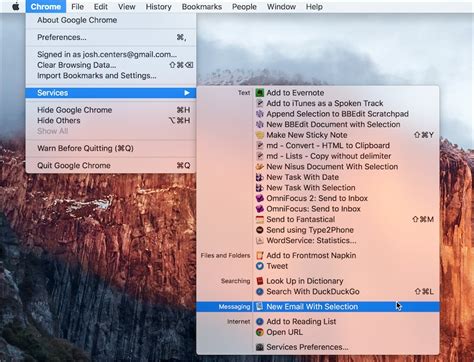Toggle Warn Before Quitting option
The height and width of the screenshot is (362, 474).
pyautogui.click(x=111, y=148)
